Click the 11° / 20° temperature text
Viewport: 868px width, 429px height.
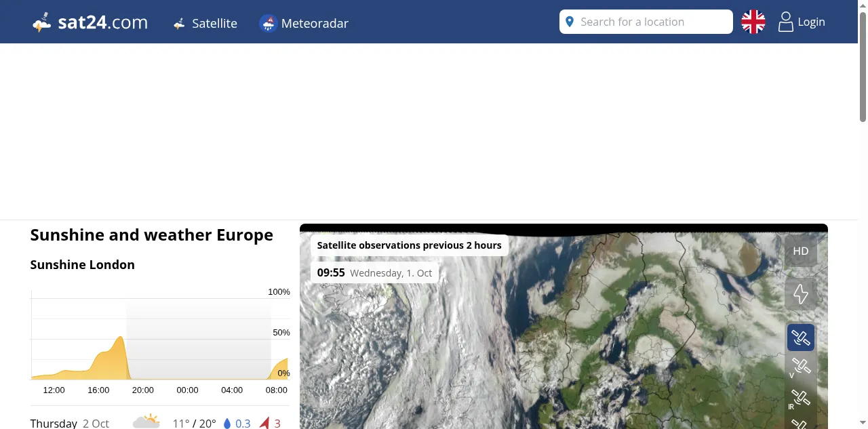click(x=194, y=424)
